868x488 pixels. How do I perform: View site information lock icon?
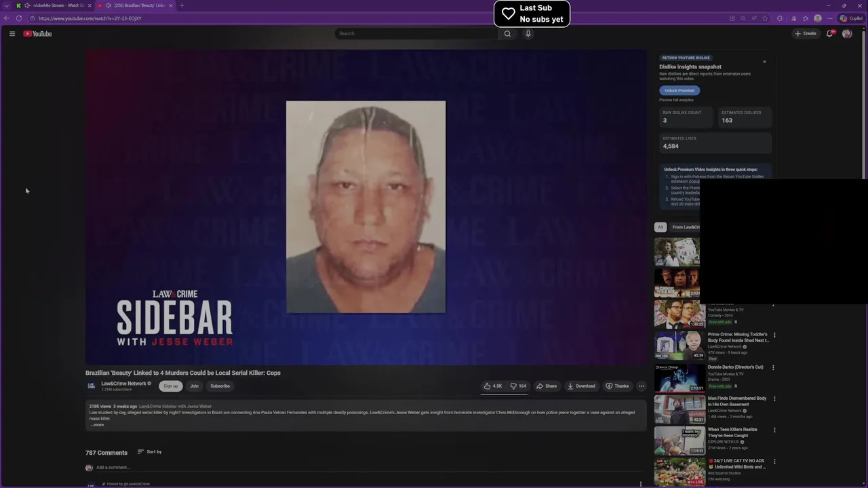[x=32, y=18]
